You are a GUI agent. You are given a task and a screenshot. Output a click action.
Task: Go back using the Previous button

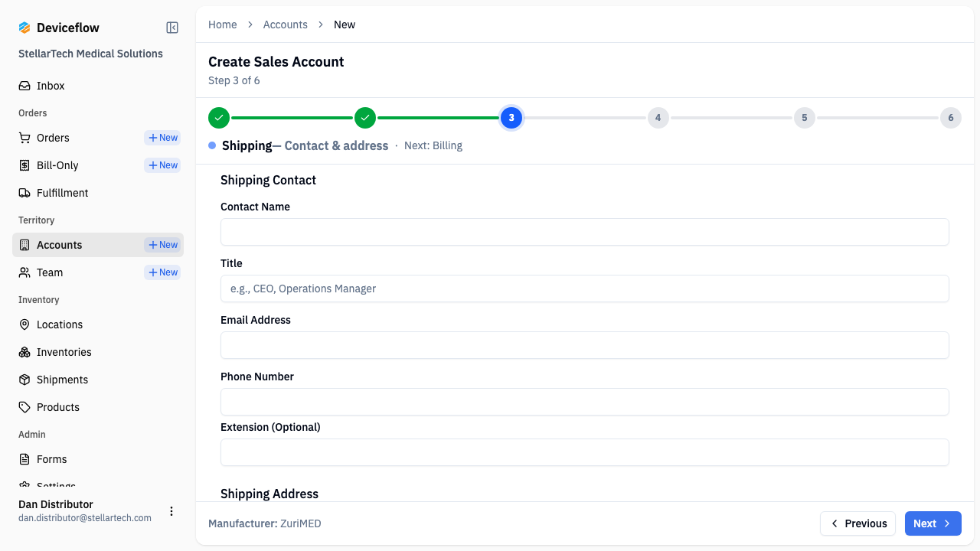point(857,523)
